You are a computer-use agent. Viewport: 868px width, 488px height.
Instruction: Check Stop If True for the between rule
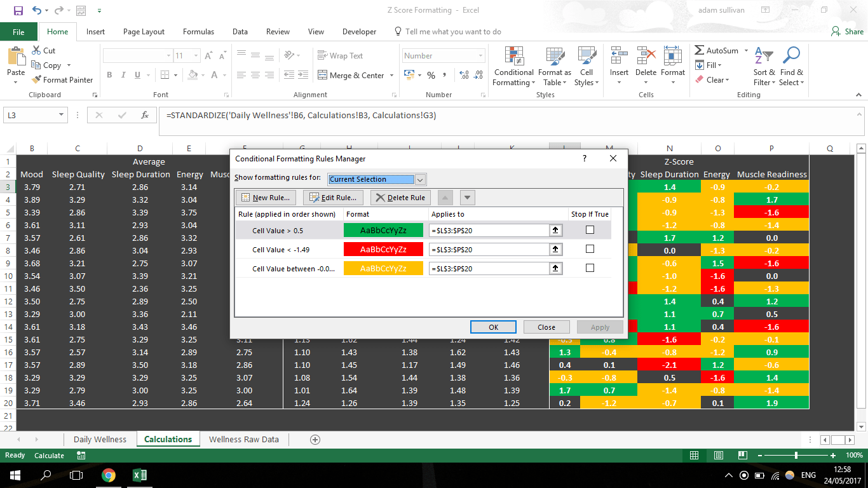590,268
